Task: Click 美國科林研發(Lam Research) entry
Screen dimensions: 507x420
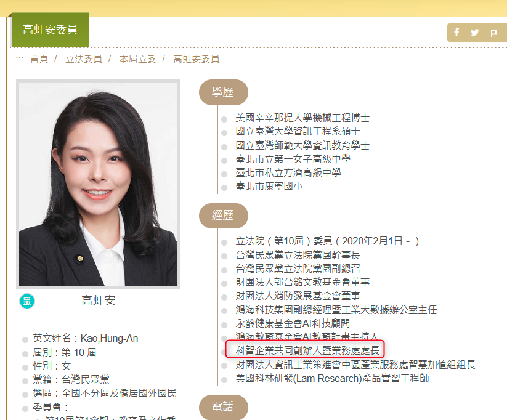Action: click(332, 378)
